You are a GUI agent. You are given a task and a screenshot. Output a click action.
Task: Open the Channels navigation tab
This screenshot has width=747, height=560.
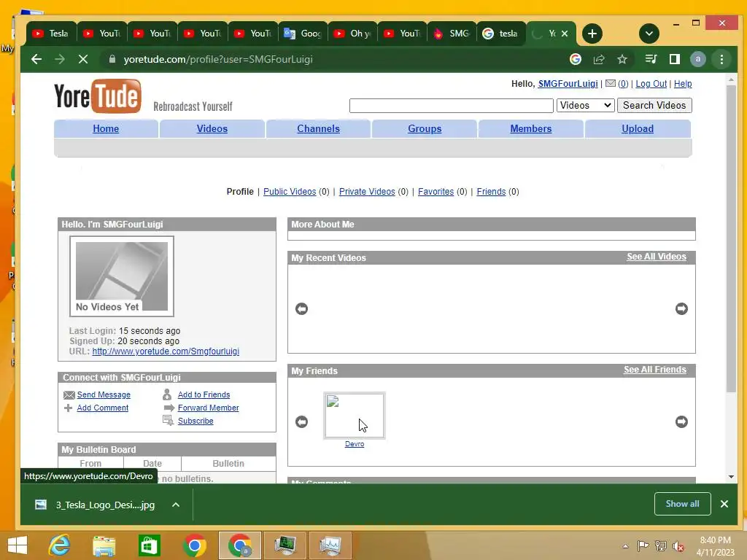[318, 128]
